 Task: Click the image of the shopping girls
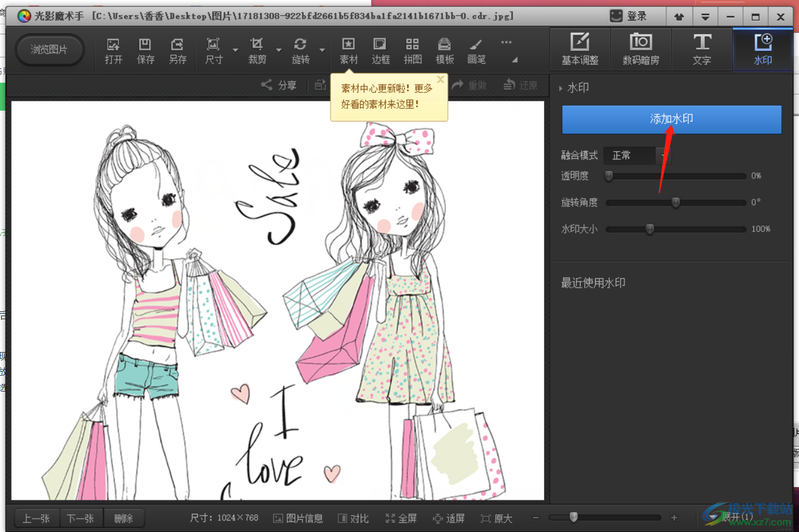277,300
